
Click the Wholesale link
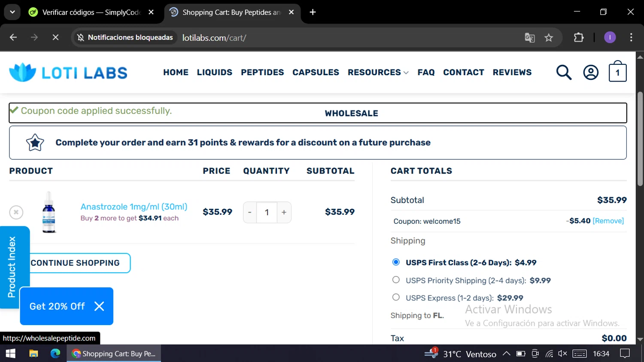point(351,113)
